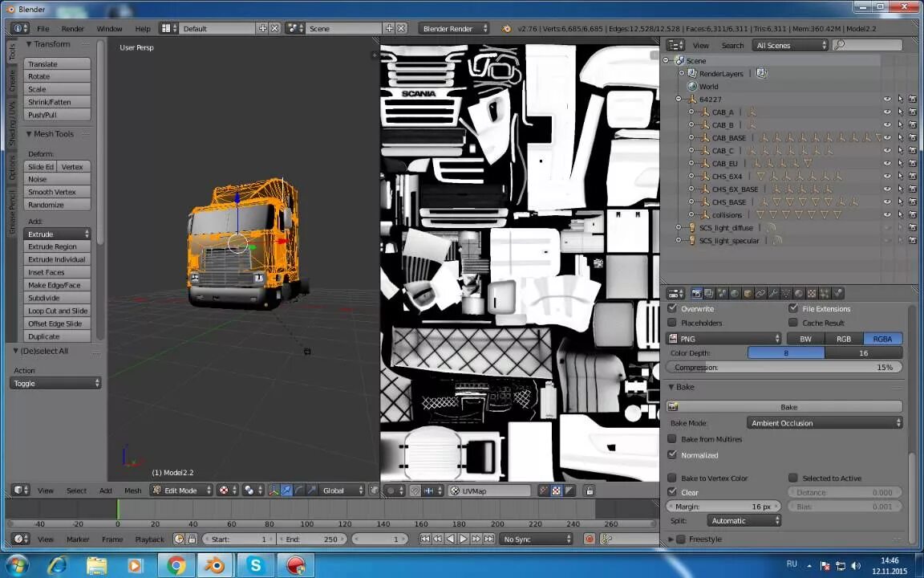924x578 pixels.
Task: Open the Bake Mode Ambient Occlusion dropdown
Action: click(825, 423)
